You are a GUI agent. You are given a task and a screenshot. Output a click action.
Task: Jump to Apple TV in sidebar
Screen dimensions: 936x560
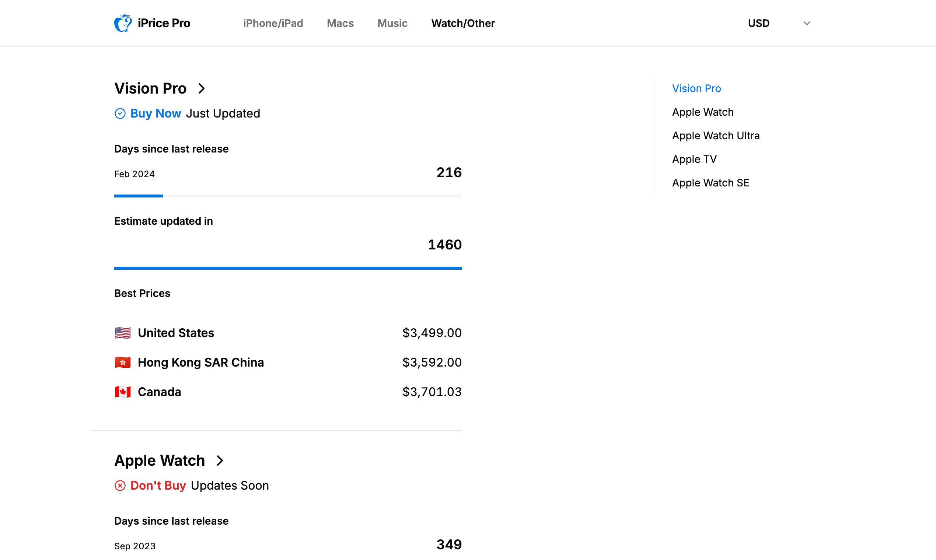coord(694,159)
